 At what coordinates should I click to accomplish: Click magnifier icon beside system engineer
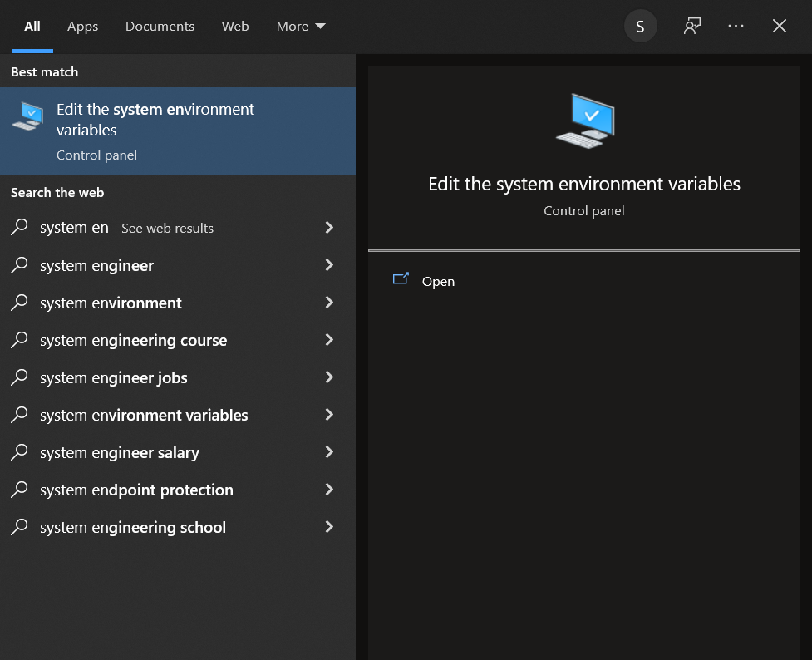click(20, 265)
